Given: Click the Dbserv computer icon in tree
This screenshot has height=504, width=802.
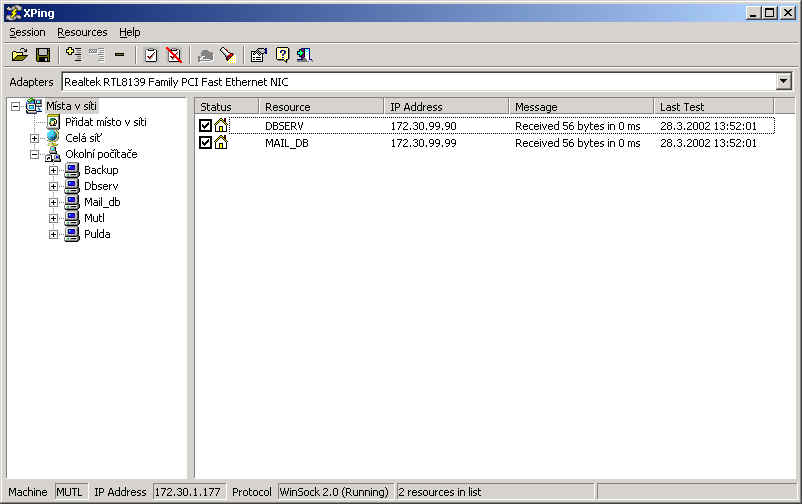Looking at the screenshot, I should coord(72,186).
